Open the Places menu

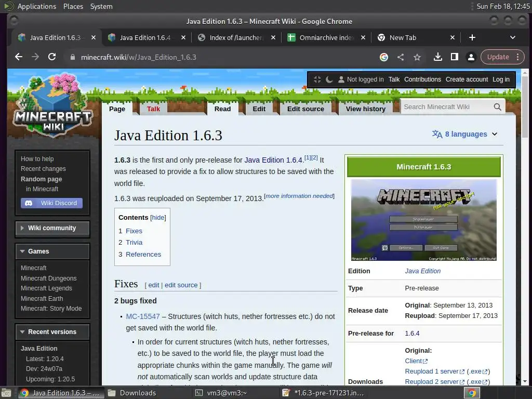pyautogui.click(x=73, y=6)
